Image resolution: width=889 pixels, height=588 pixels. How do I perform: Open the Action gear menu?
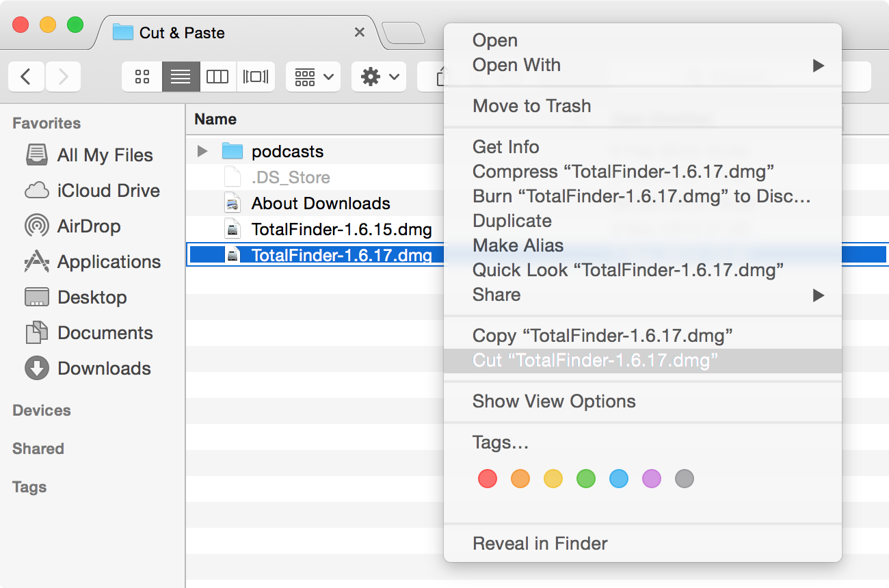coord(378,77)
